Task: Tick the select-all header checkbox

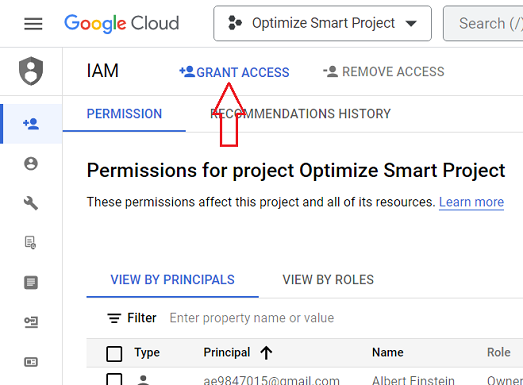Action: (x=114, y=354)
